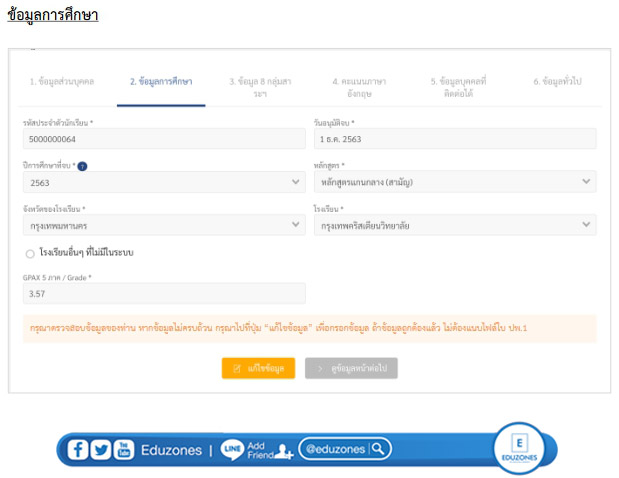
Task: Expand the ปีการศึกษาที่จบ dropdown showing 2563
Action: [x=163, y=182]
